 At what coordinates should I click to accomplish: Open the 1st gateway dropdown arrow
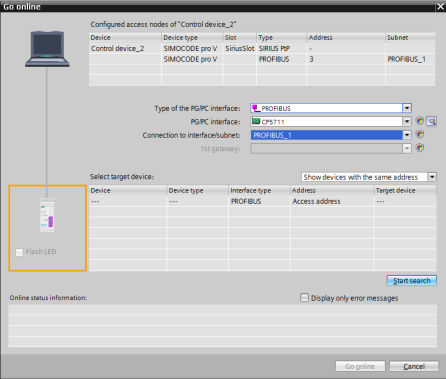point(407,148)
